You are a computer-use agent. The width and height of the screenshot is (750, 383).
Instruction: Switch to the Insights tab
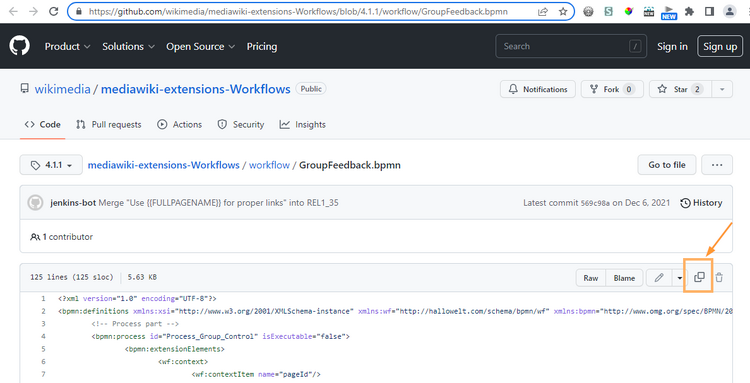click(x=302, y=124)
